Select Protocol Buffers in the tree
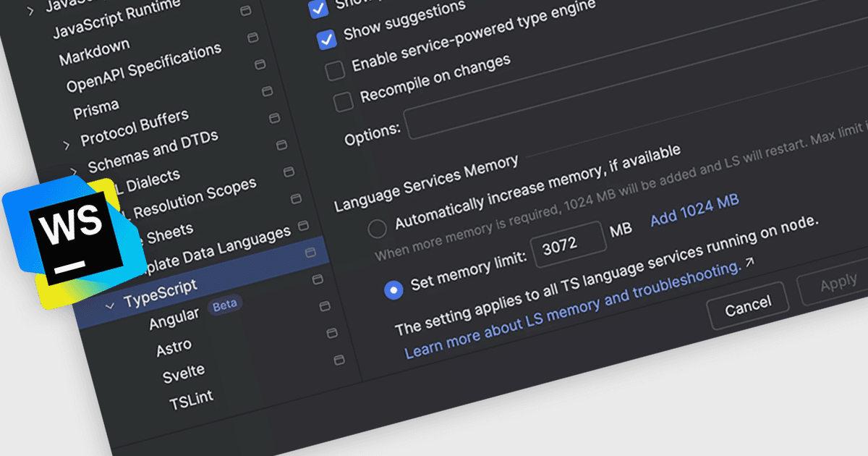868x456 pixels. (x=135, y=127)
